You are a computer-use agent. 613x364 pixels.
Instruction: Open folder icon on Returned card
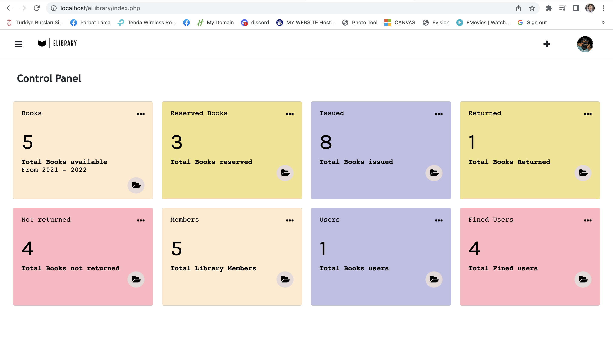pyautogui.click(x=583, y=173)
